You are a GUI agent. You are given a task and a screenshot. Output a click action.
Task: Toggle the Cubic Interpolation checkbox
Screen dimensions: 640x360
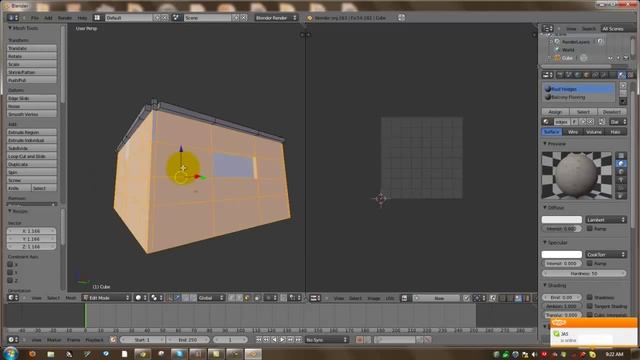click(x=589, y=314)
